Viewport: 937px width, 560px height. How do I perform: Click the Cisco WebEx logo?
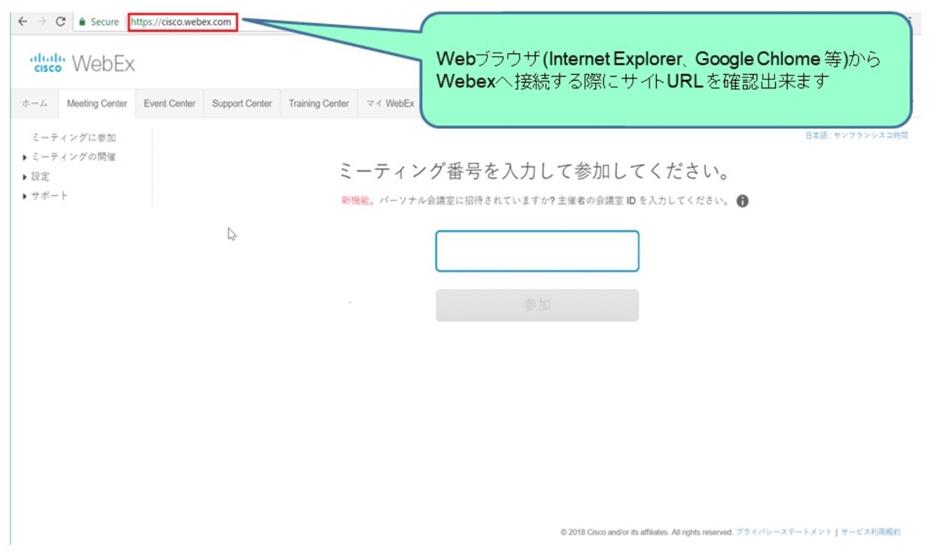(x=83, y=64)
